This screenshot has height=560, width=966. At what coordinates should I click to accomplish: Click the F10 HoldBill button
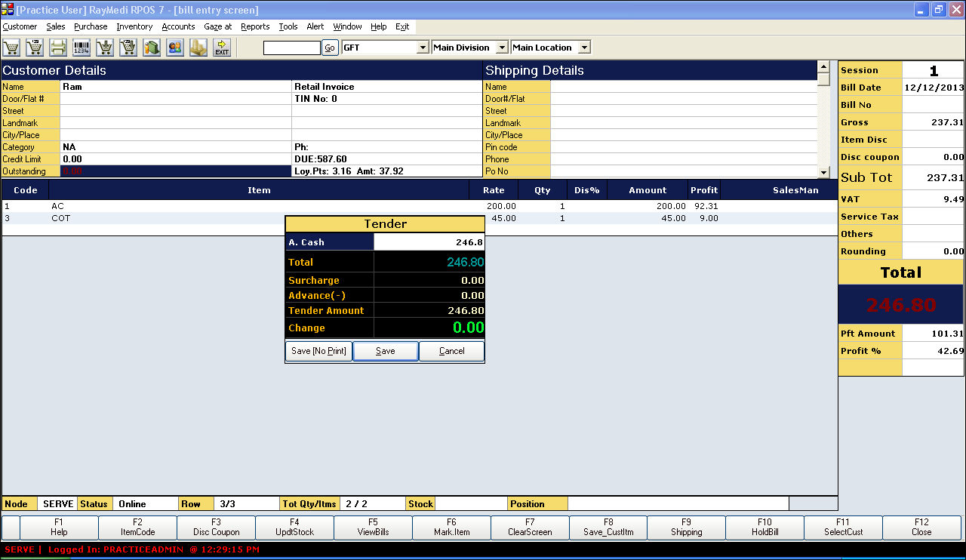click(x=764, y=527)
